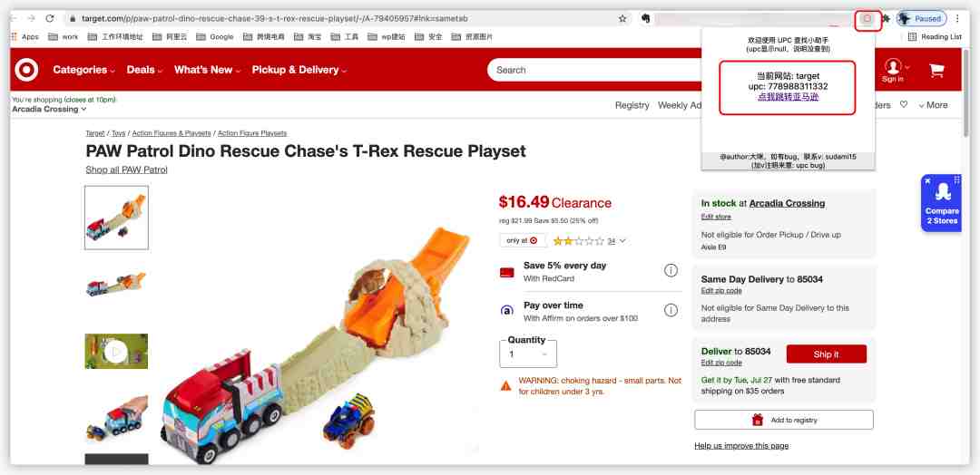
Task: Expand the Categories menu
Action: click(x=83, y=70)
